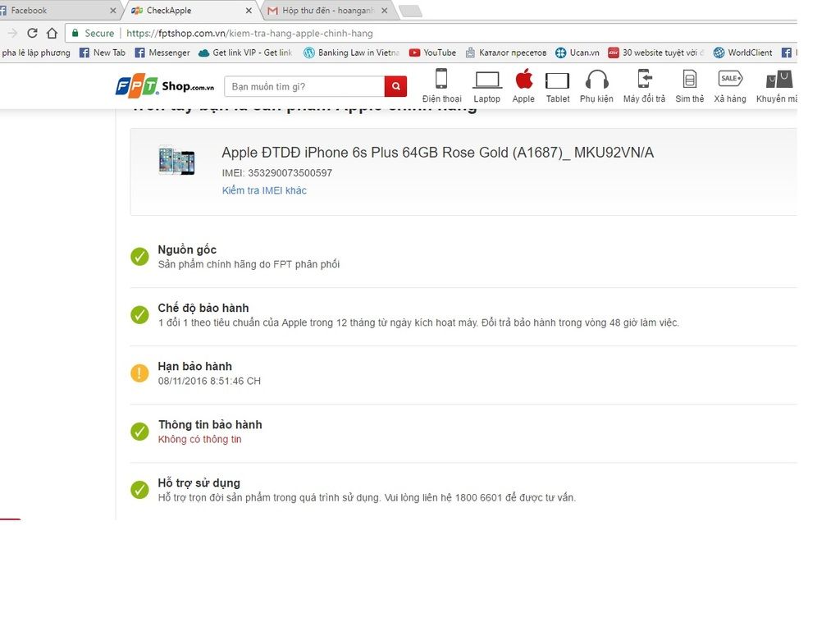Image resolution: width=840 pixels, height=631 pixels.
Task: Open the New Tab Facebook bookmark
Action: click(103, 53)
